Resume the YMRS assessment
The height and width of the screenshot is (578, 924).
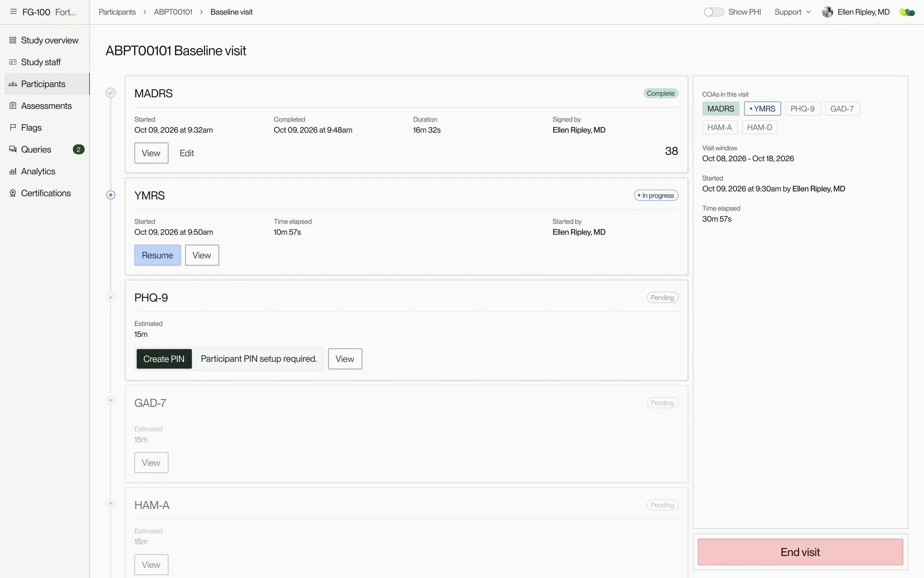click(157, 255)
